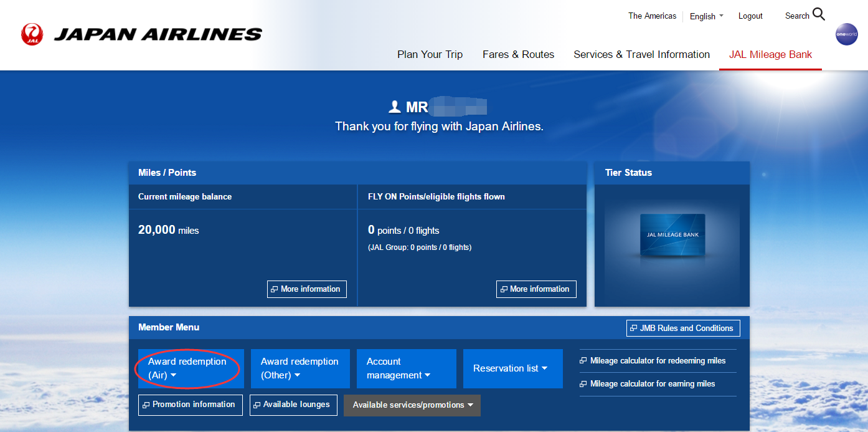Open Promotion information
The width and height of the screenshot is (868, 432).
point(191,405)
